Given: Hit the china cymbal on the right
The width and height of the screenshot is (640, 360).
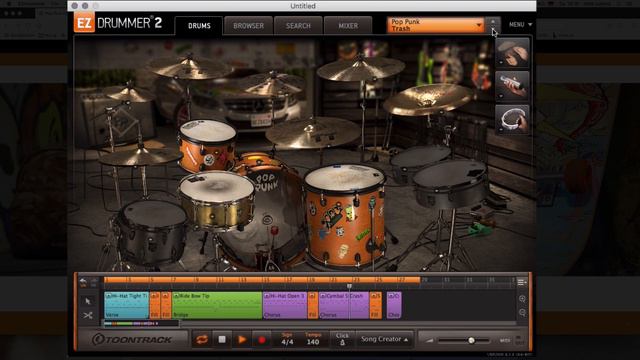Looking at the screenshot, I should [x=428, y=99].
